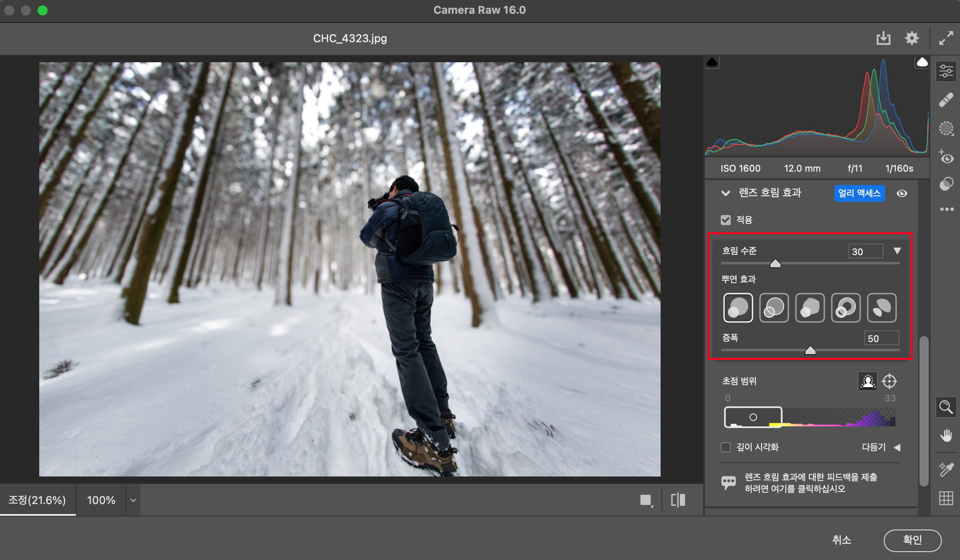The image size is (960, 560).
Task: Uncheck the 적용 apply checkbox
Action: [726, 220]
